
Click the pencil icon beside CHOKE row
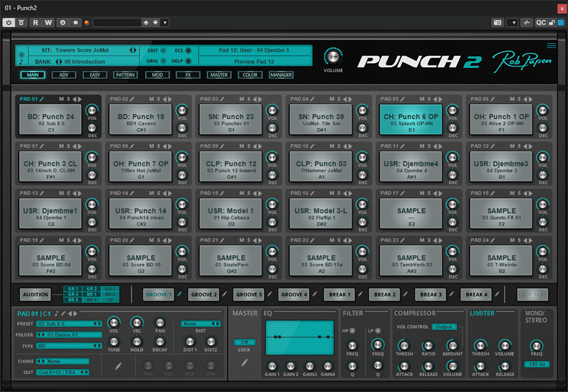[118, 366]
